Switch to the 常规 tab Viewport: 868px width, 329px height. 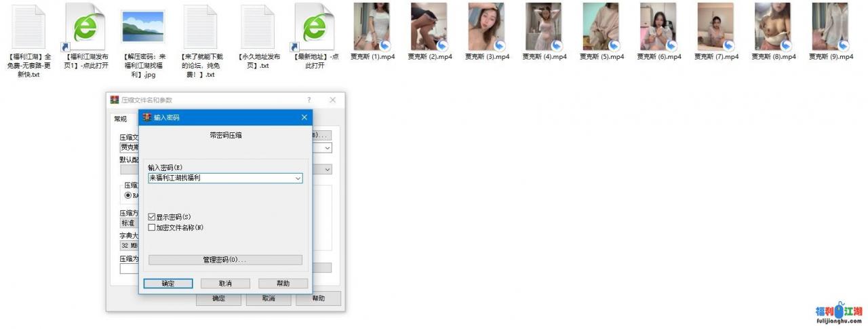[120, 119]
